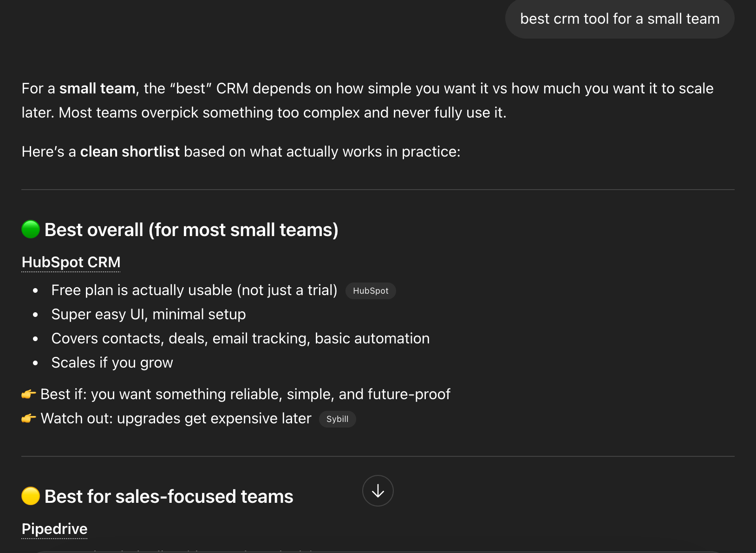Click the "Best for sales-focused teams" heading
Image resolution: width=756 pixels, height=553 pixels.
(x=169, y=497)
